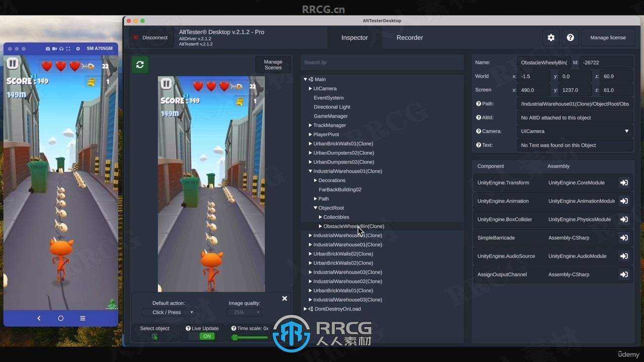The height and width of the screenshot is (362, 644).
Task: Open UnityEngine.Animation component arrow icon
Action: click(624, 201)
